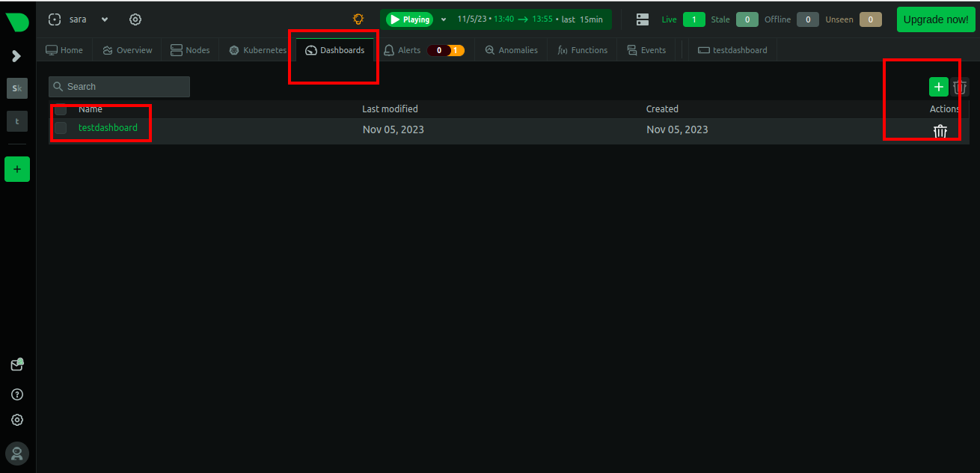
Task: Add a new space with sidebar plus
Action: (17, 169)
